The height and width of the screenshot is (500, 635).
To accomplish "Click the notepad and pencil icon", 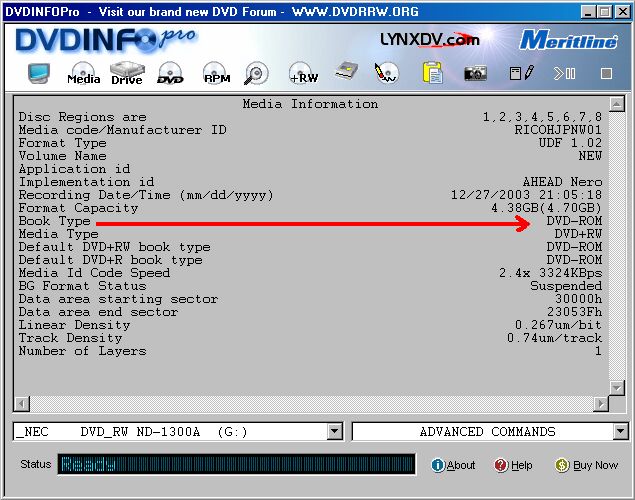I will click(522, 73).
